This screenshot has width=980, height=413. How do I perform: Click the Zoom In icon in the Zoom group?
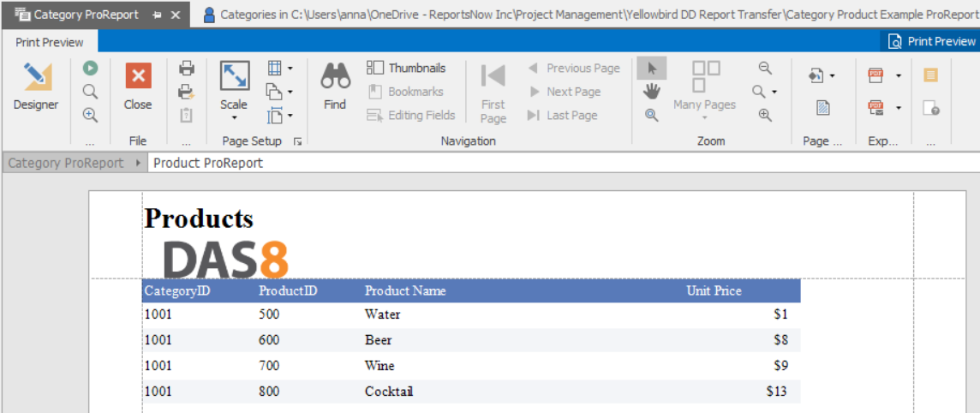[x=765, y=115]
